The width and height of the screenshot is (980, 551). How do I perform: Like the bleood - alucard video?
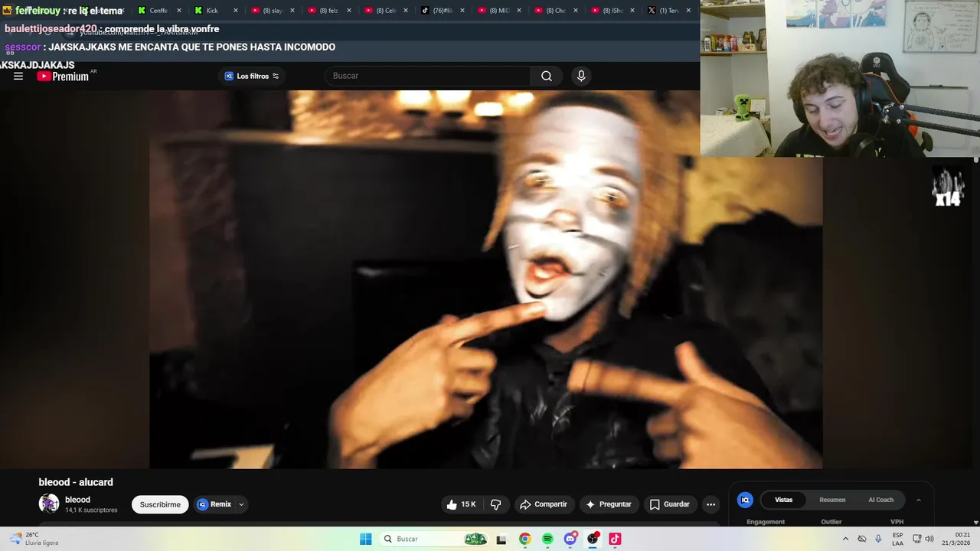point(462,504)
